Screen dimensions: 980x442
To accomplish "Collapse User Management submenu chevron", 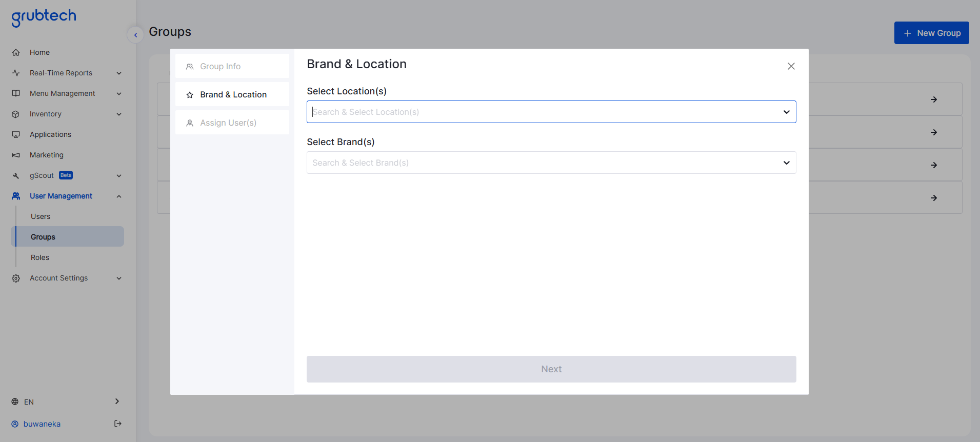I will pos(119,196).
